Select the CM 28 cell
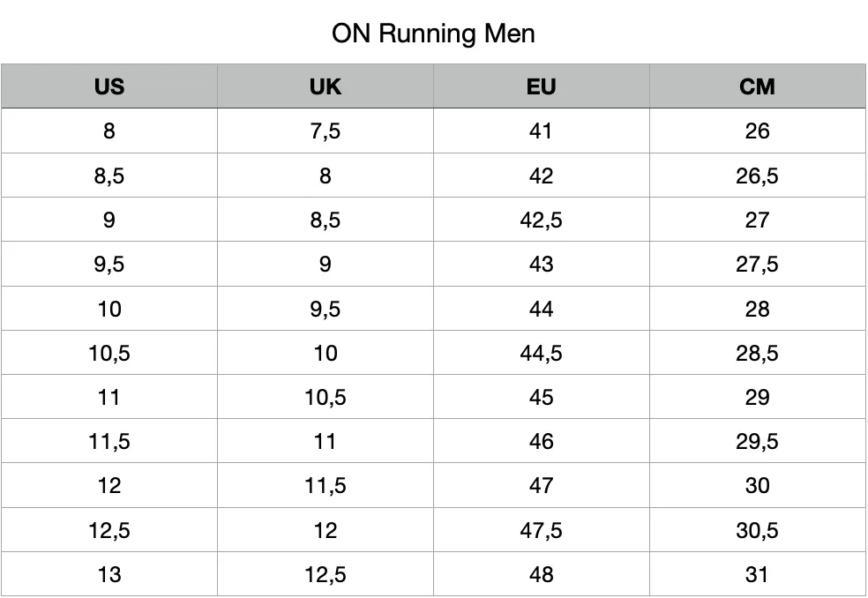 coord(757,309)
